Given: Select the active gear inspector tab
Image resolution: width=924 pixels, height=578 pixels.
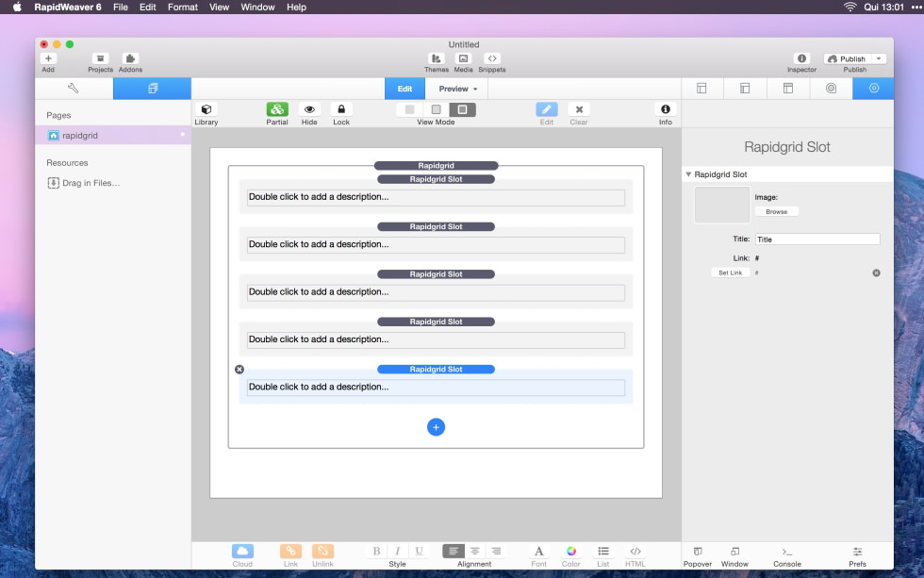Looking at the screenshot, I should click(x=873, y=89).
